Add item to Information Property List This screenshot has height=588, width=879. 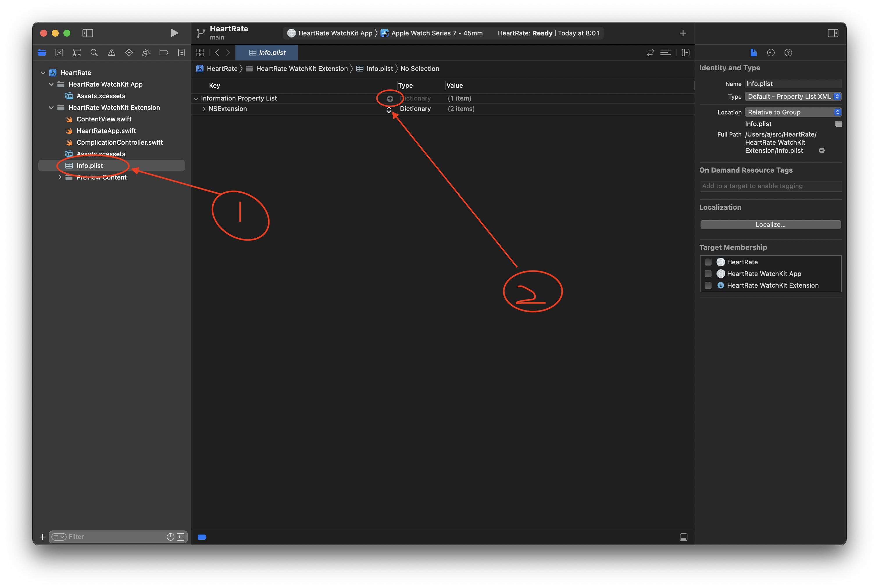[390, 98]
